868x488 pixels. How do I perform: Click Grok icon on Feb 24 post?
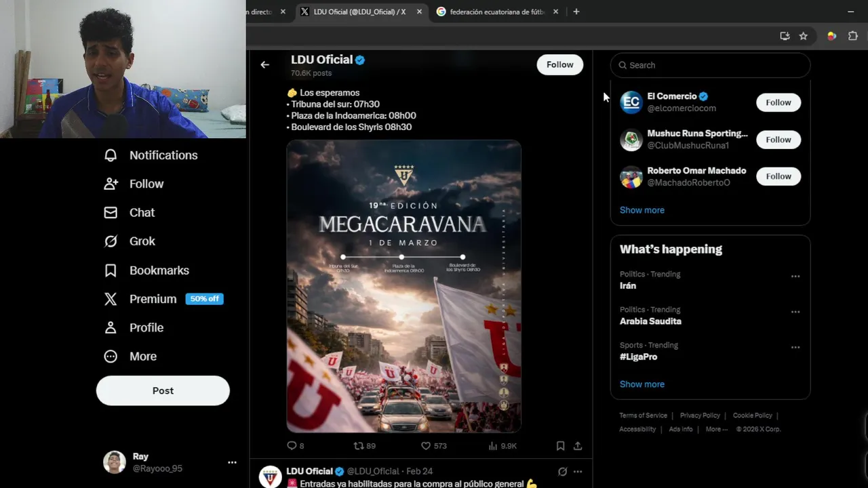coord(562,472)
